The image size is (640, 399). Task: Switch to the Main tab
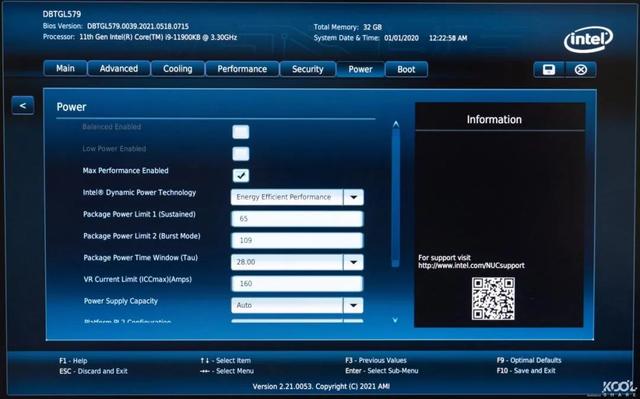tap(65, 68)
